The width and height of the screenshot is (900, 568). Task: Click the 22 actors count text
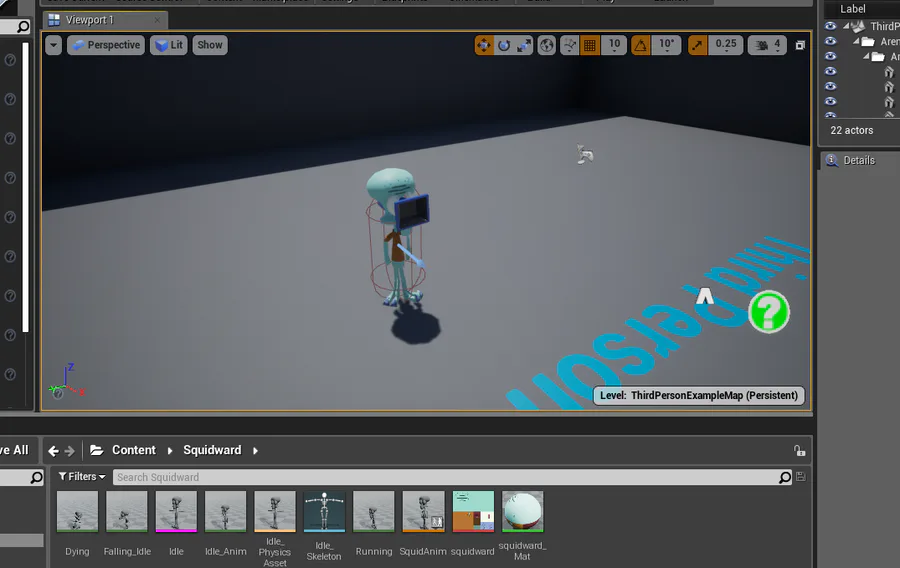pos(851,130)
